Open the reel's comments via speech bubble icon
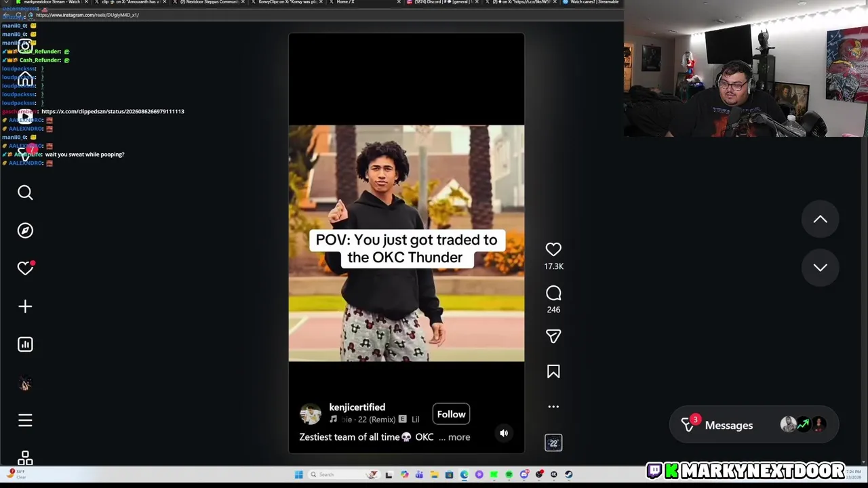Viewport: 868px width, 488px height. [553, 293]
